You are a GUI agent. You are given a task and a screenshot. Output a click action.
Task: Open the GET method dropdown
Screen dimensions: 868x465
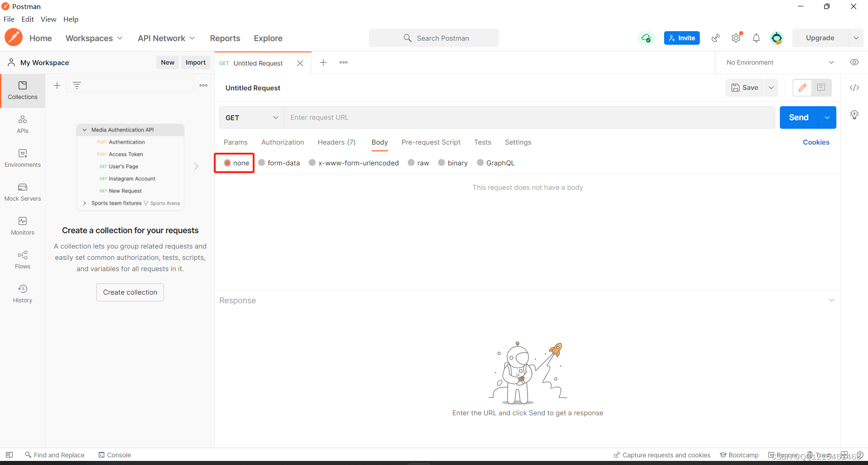coord(252,117)
